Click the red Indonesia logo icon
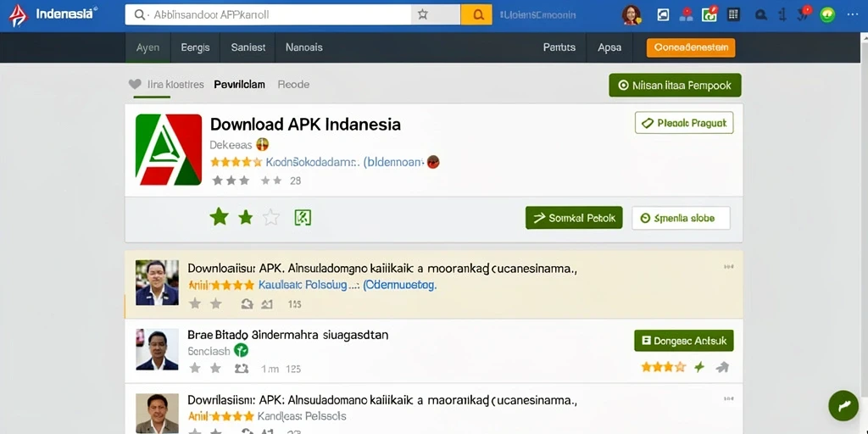 tap(19, 15)
